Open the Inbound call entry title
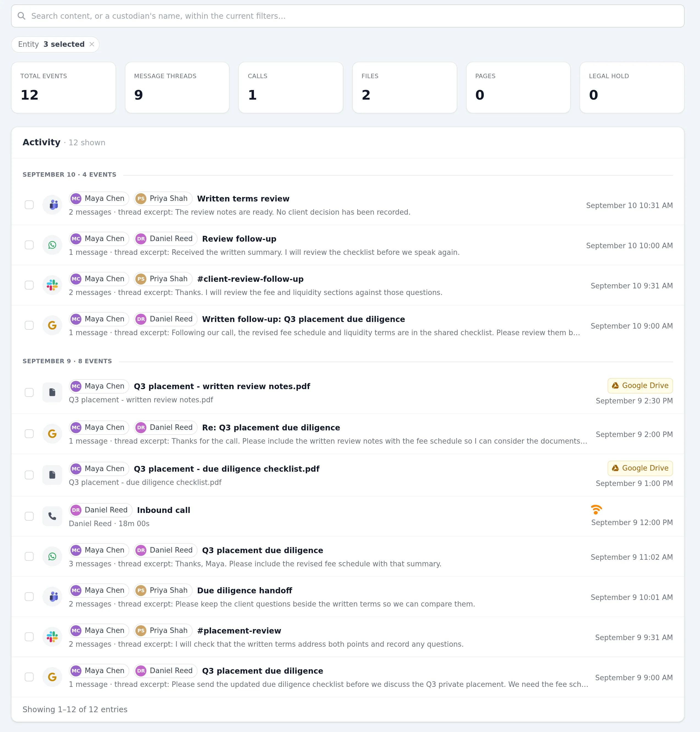700x732 pixels. click(164, 510)
